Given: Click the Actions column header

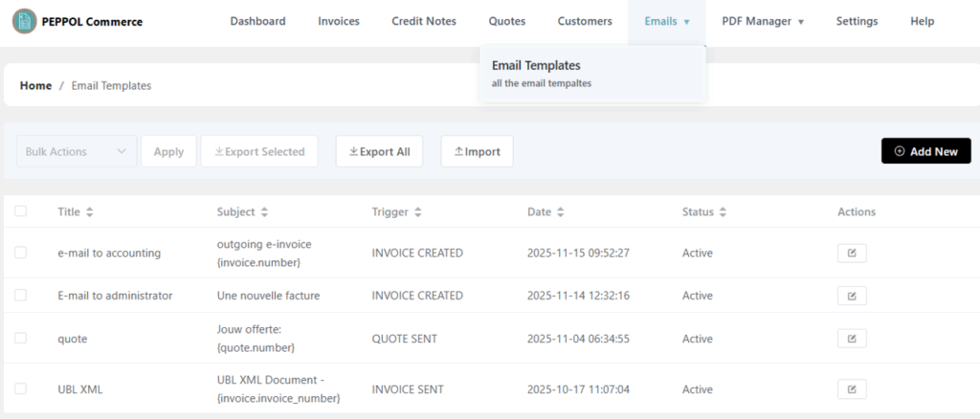Looking at the screenshot, I should (857, 211).
